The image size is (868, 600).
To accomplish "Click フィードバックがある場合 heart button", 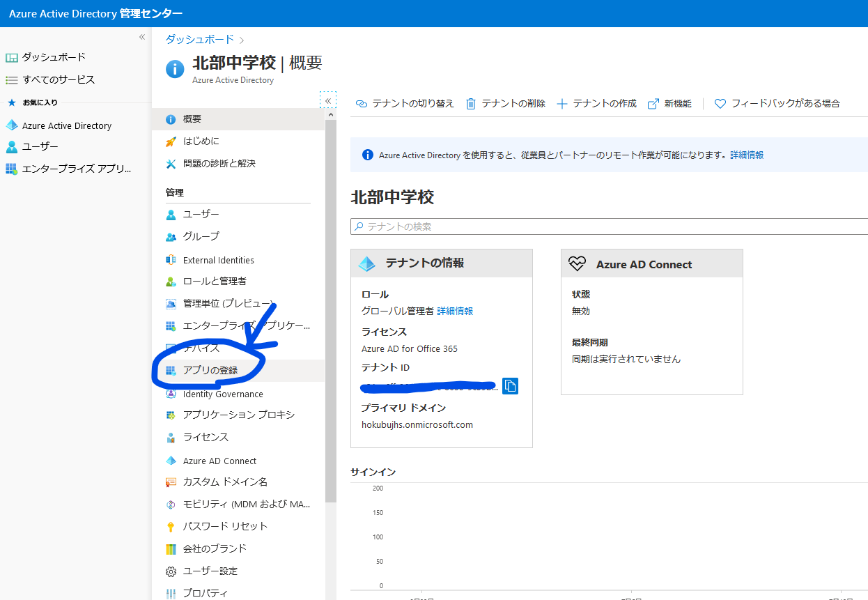I will [x=777, y=103].
